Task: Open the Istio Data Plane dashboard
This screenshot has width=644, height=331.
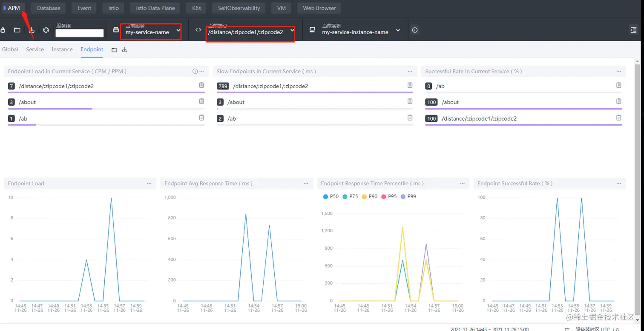Action: coord(155,8)
